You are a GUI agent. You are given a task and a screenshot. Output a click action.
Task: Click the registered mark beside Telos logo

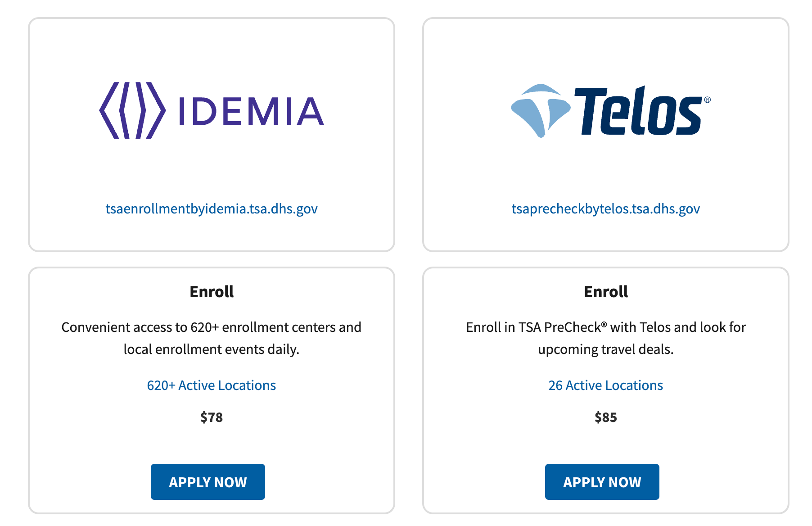point(707,100)
